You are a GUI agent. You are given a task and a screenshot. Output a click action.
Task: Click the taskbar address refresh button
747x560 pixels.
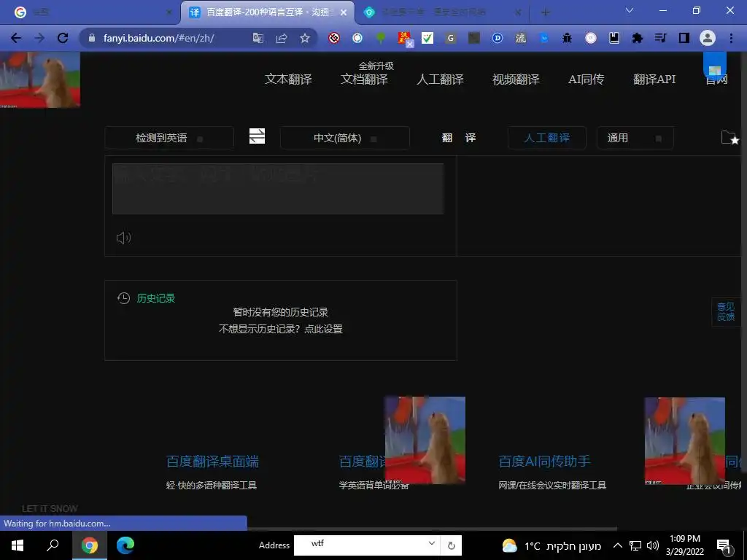451,545
